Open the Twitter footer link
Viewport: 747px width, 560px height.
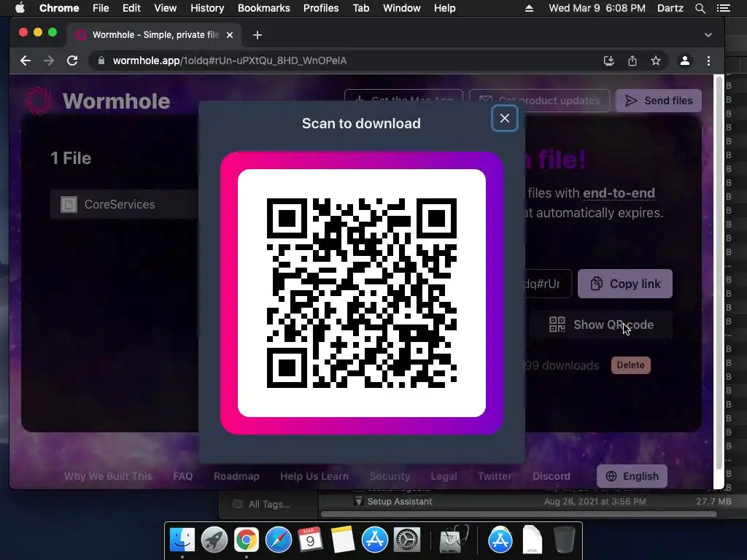click(x=495, y=476)
